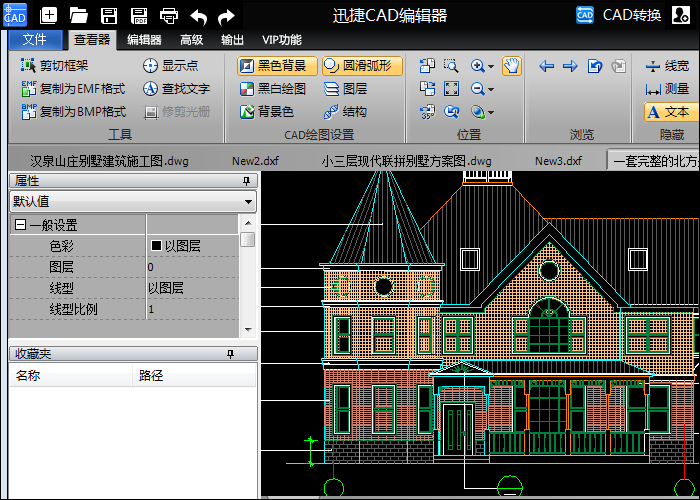Click the 色彩 black color swatch
The height and width of the screenshot is (500, 700).
(x=156, y=246)
